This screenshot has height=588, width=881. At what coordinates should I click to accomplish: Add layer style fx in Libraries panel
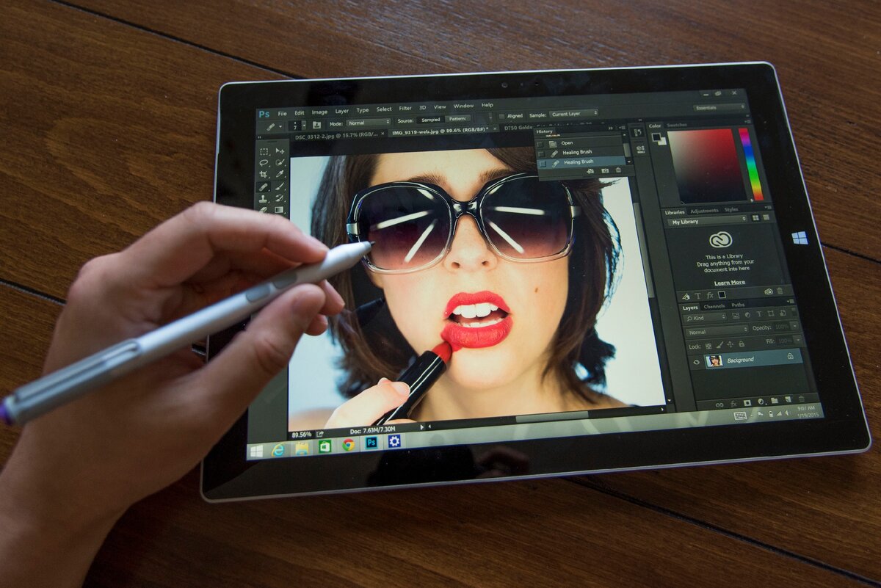pos(710,295)
